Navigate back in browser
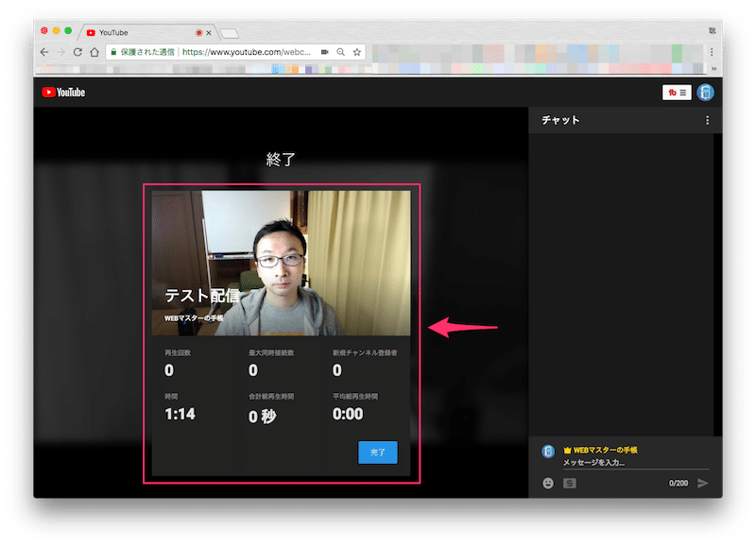Screen dimensions: 756x546 (44, 52)
